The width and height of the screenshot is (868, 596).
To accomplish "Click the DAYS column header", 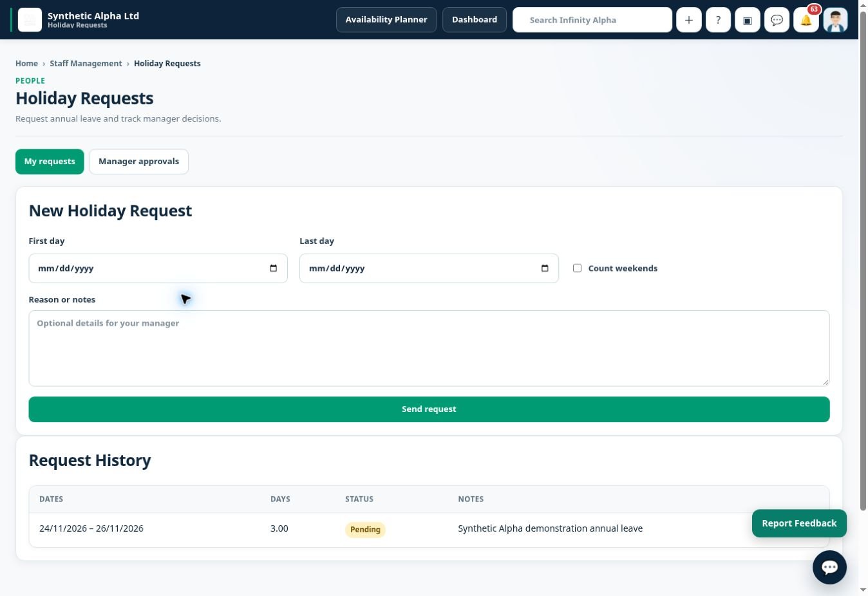I will click(280, 499).
